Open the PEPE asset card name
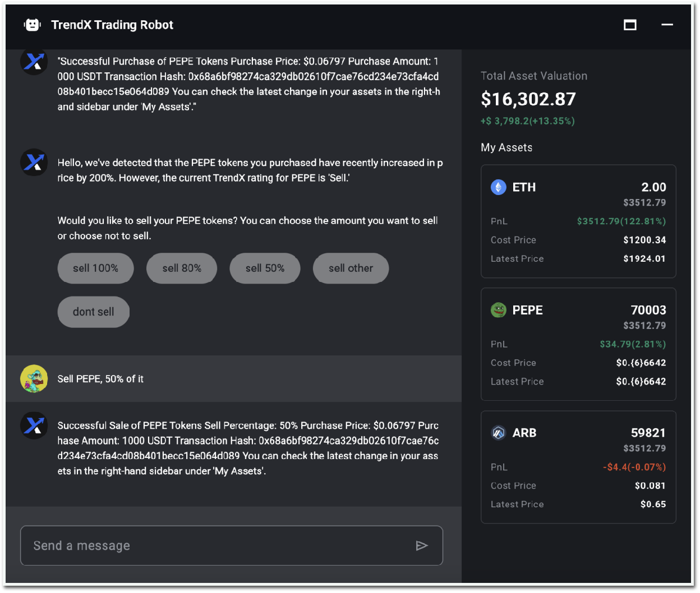 (x=527, y=310)
